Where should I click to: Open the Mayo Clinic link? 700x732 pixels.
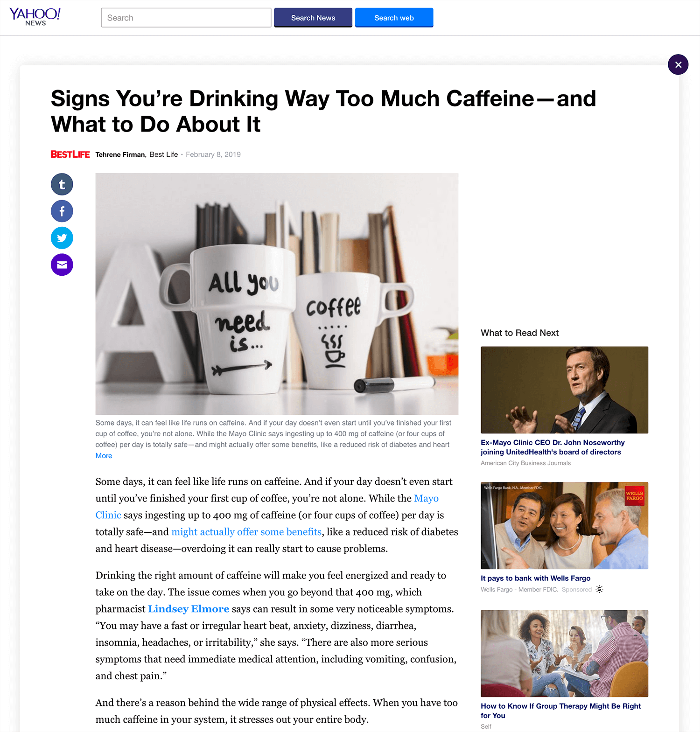267,507
